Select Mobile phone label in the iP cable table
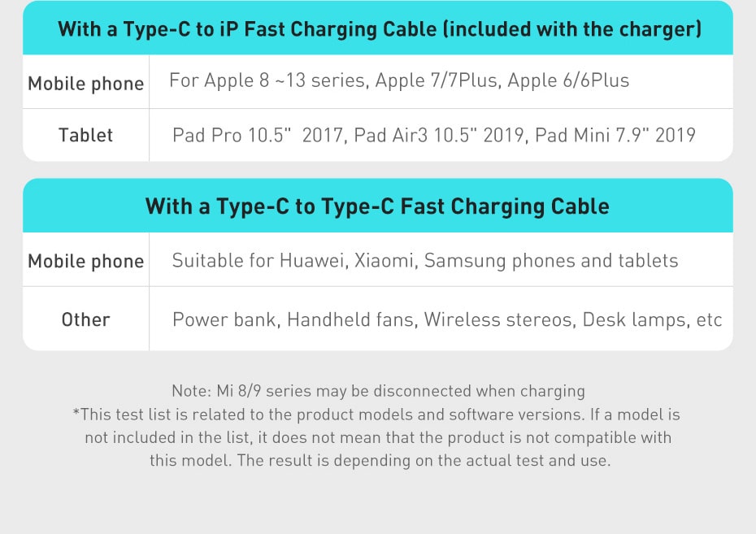Screen dimensions: 756x534 tap(85, 83)
